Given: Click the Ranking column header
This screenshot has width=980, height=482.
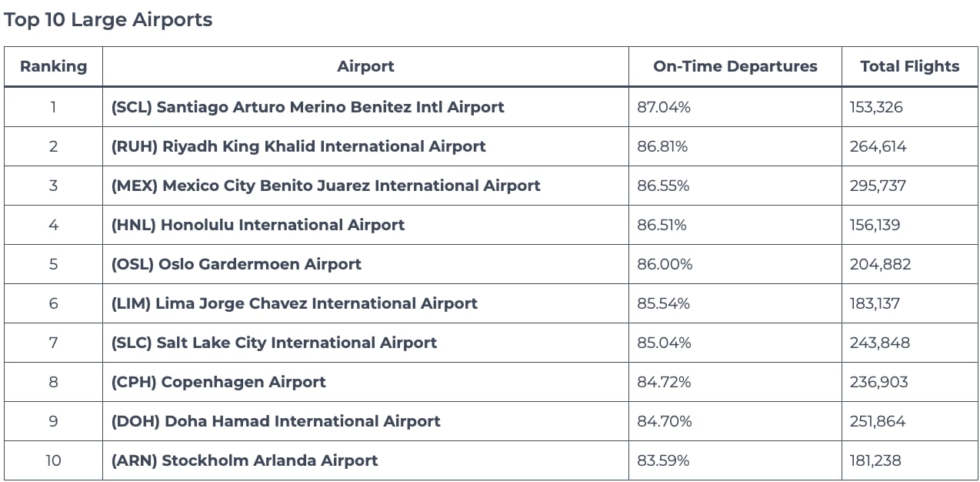Looking at the screenshot, I should (53, 66).
